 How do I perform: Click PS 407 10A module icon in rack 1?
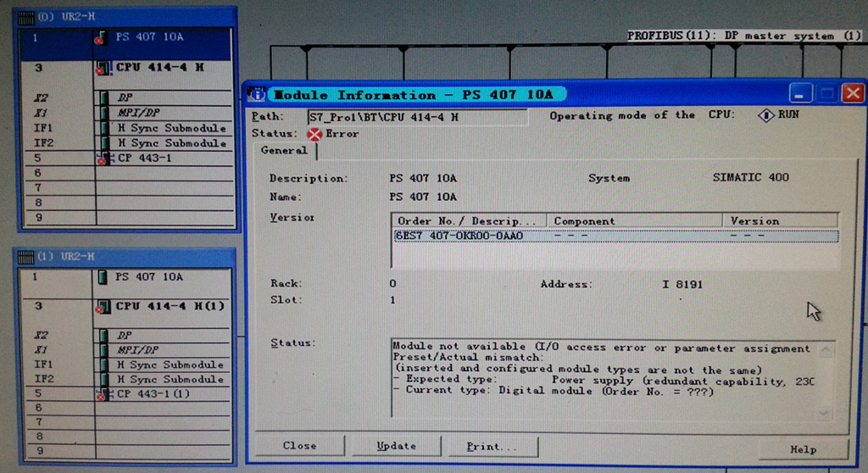pyautogui.click(x=103, y=277)
